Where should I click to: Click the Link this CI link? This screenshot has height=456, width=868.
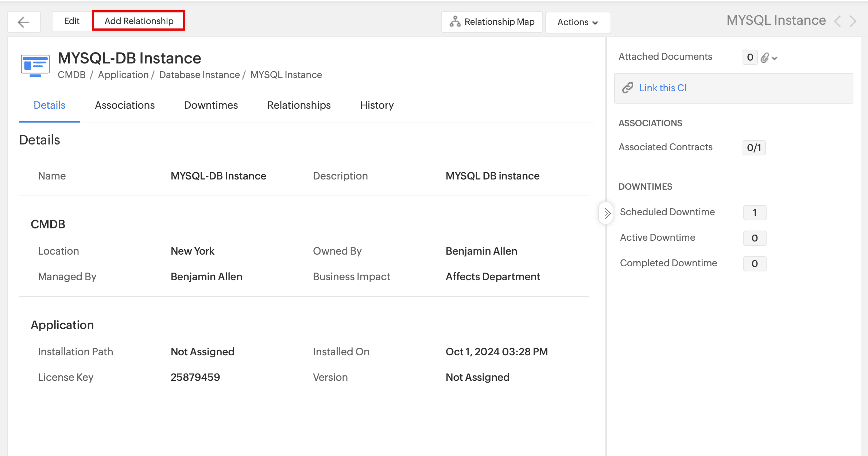[663, 88]
